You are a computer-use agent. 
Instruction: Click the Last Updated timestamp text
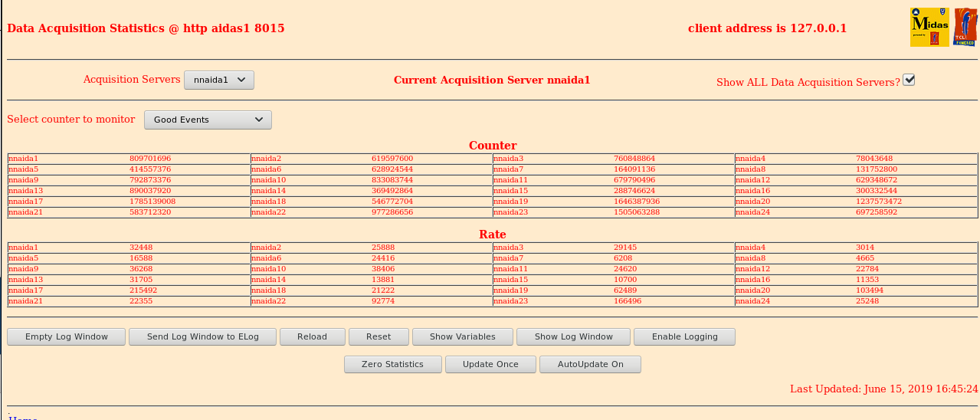pyautogui.click(x=884, y=389)
